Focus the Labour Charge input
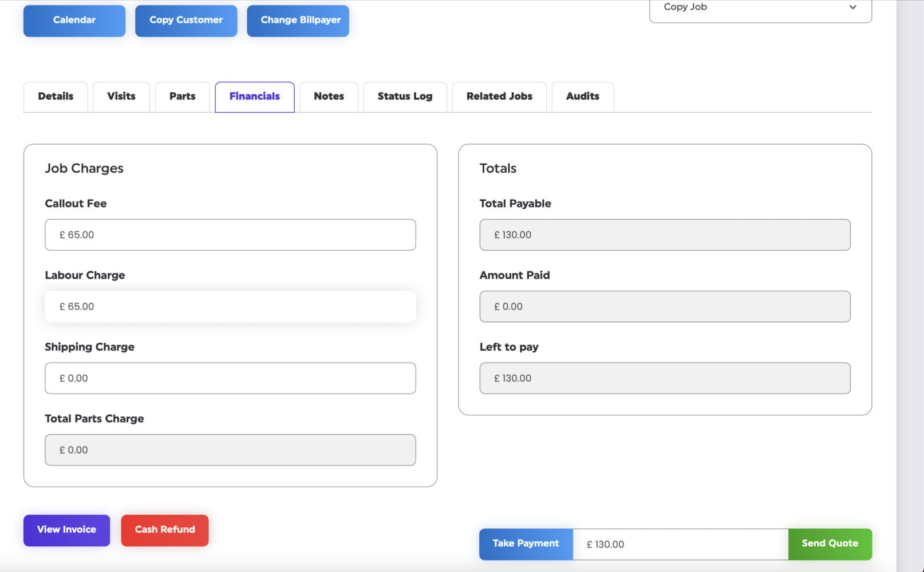924x572 pixels. click(x=230, y=307)
